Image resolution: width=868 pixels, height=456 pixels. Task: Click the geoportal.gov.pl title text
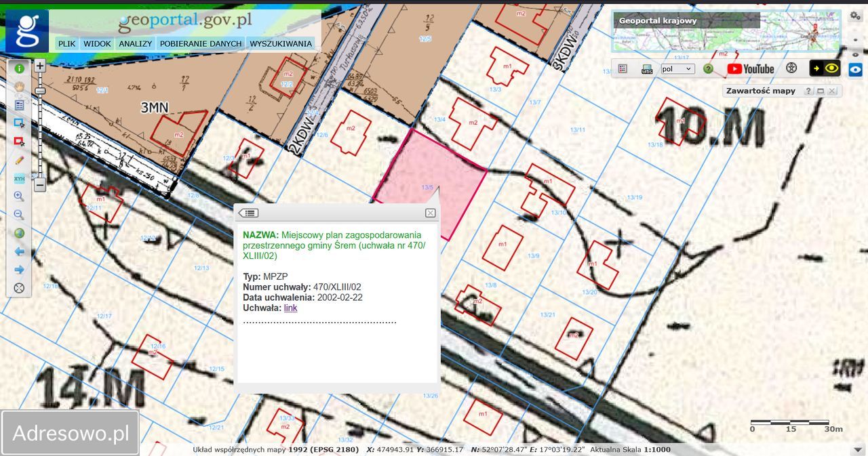(185, 22)
